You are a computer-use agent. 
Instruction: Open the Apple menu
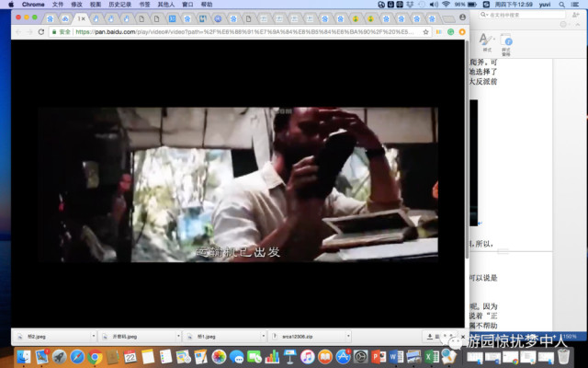[x=11, y=5]
